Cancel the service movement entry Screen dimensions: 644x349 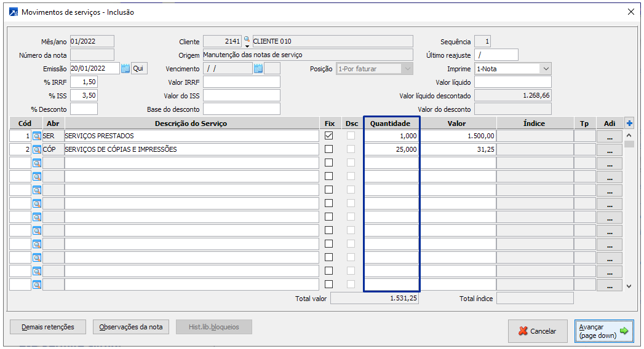click(x=538, y=331)
